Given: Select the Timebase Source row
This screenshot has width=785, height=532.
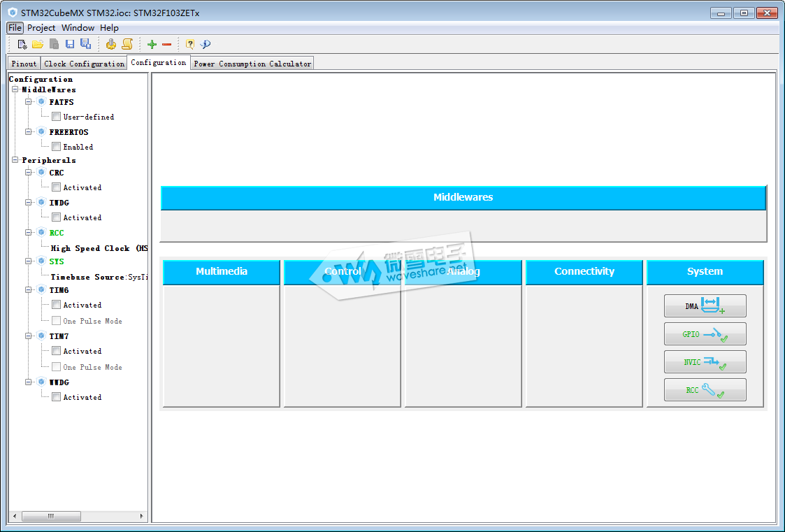Looking at the screenshot, I should point(99,277).
